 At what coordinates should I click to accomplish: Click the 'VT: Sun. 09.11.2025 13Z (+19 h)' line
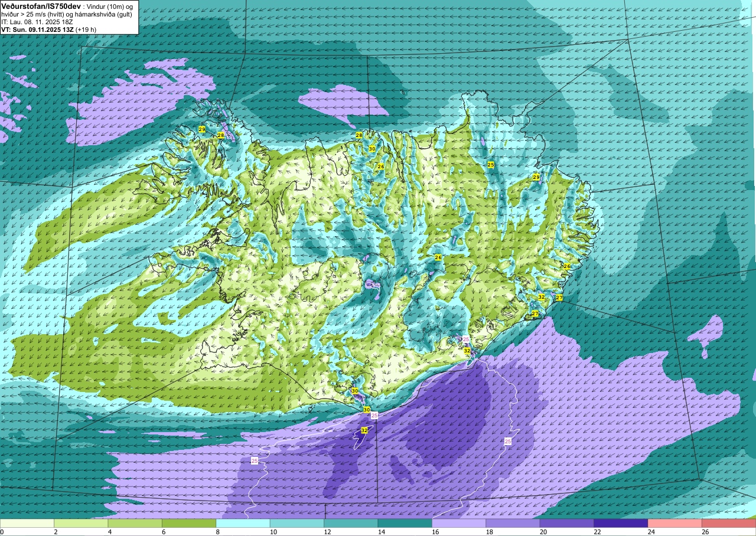pyautogui.click(x=48, y=30)
